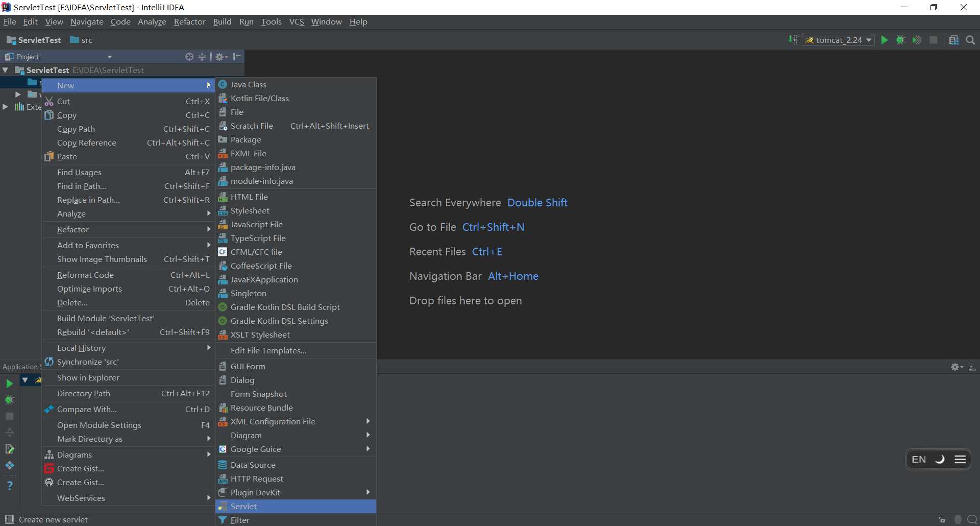
Task: Open Project panel settings gear
Action: tap(221, 57)
